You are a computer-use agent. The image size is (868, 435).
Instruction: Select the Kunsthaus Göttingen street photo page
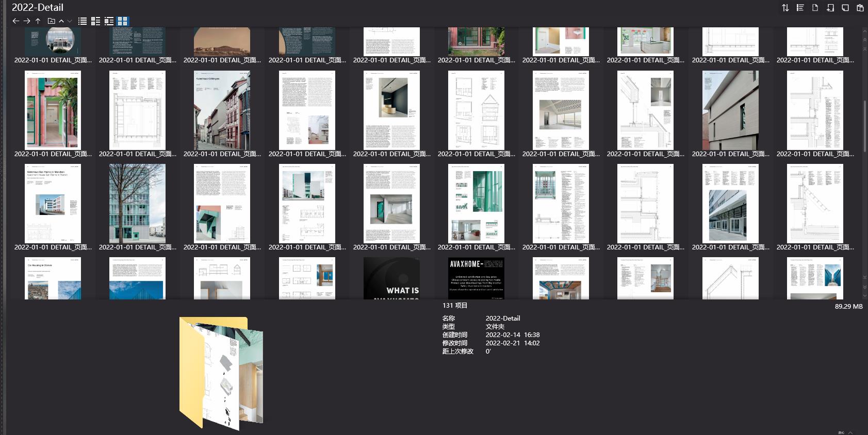[x=222, y=110]
